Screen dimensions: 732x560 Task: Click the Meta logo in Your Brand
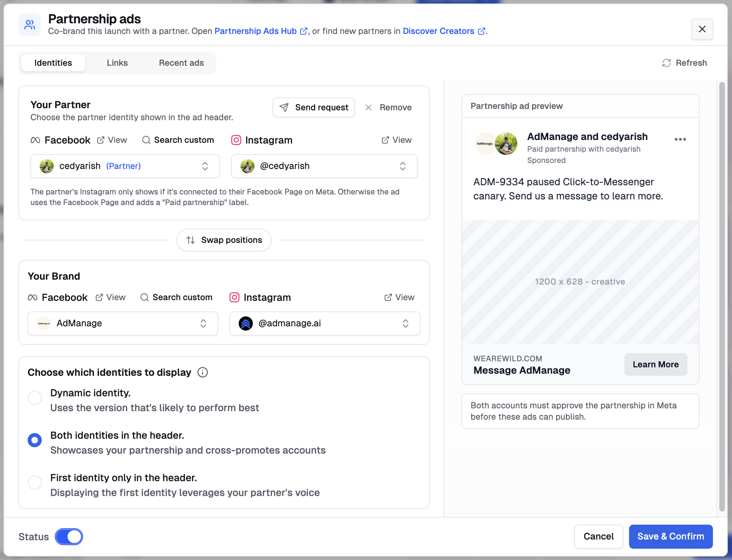[x=33, y=298]
